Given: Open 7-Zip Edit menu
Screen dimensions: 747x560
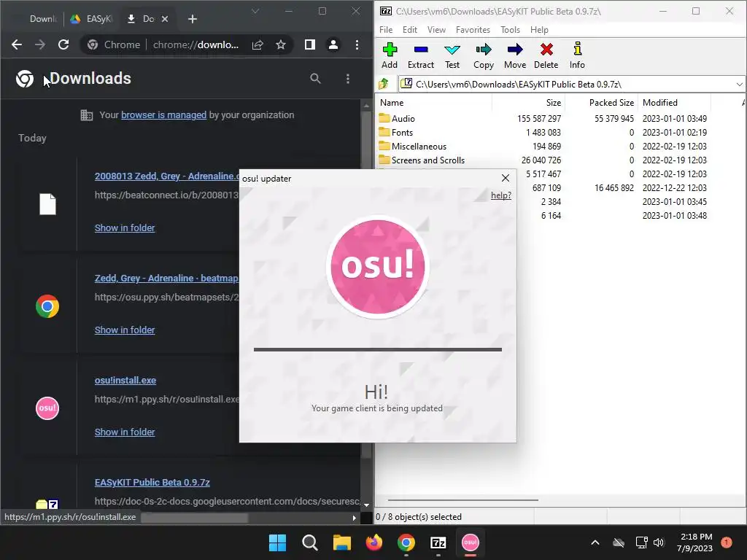Looking at the screenshot, I should point(410,29).
